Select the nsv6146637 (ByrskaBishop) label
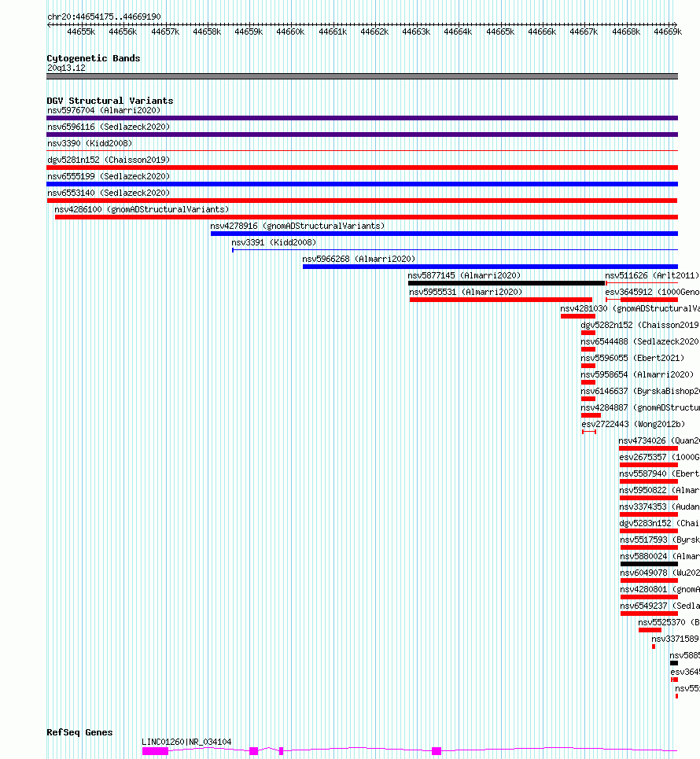Viewport: 700px width, 759px height. [x=640, y=391]
